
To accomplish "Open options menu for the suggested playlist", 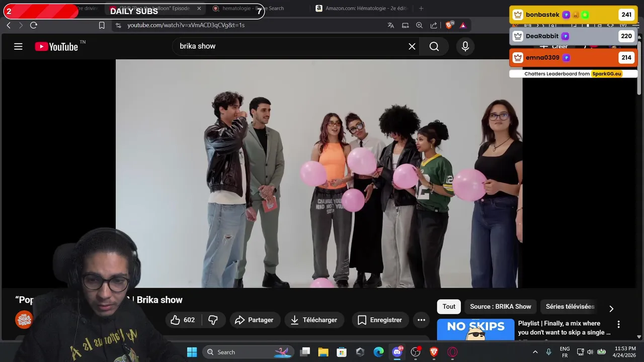I will (x=618, y=324).
